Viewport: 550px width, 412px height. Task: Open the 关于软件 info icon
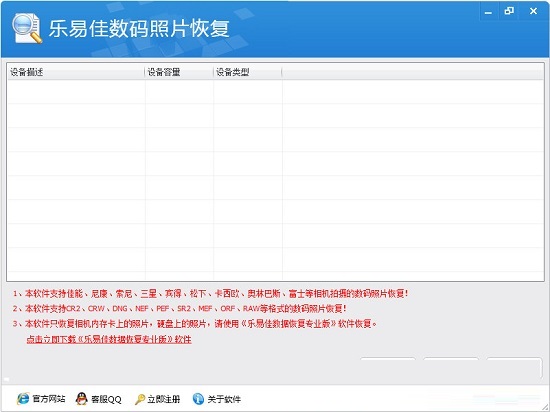click(198, 399)
